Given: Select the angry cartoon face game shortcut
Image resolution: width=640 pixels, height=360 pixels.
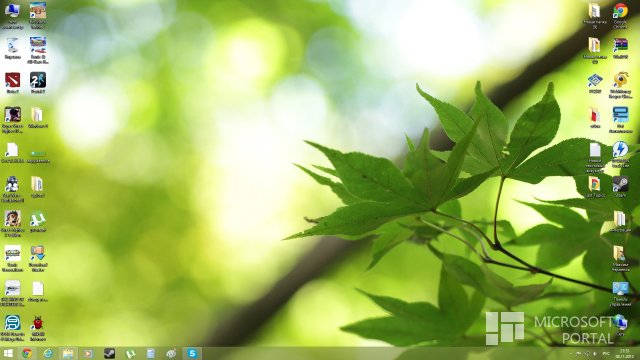Looking at the screenshot, I should tap(12, 219).
